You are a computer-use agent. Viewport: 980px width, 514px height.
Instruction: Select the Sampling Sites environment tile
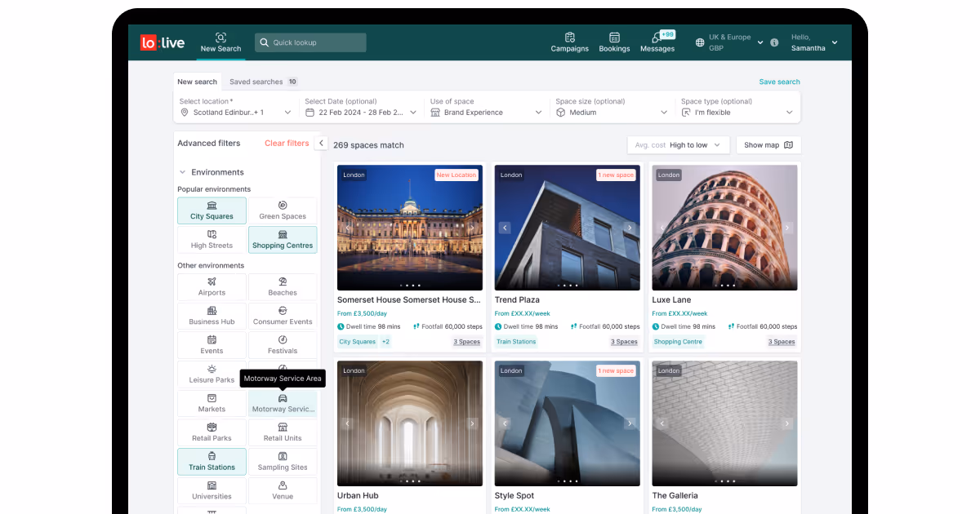click(x=283, y=461)
